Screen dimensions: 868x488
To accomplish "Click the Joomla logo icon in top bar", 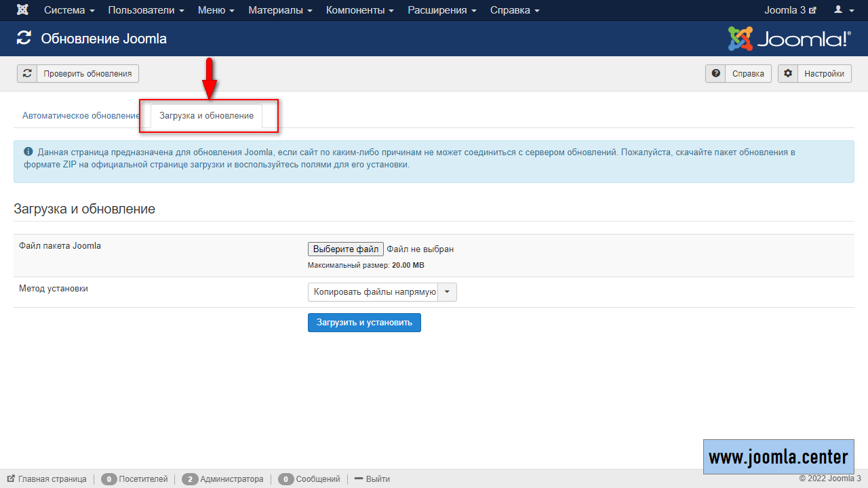I will [x=22, y=10].
